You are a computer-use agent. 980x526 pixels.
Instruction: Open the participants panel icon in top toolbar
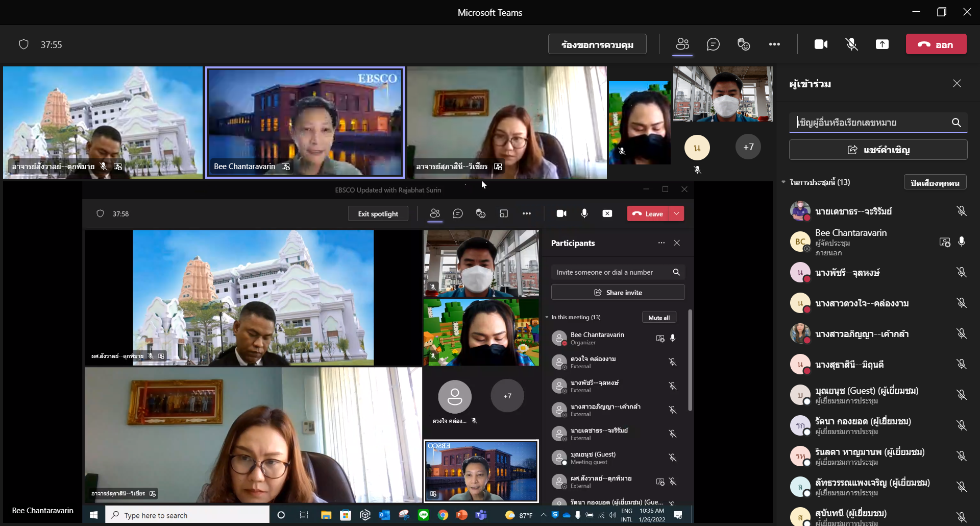682,44
